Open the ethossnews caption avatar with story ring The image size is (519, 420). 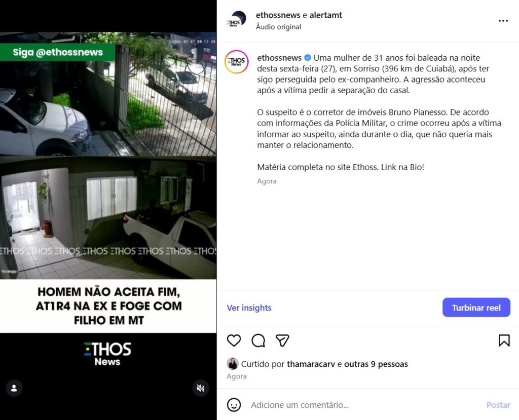pos(236,62)
